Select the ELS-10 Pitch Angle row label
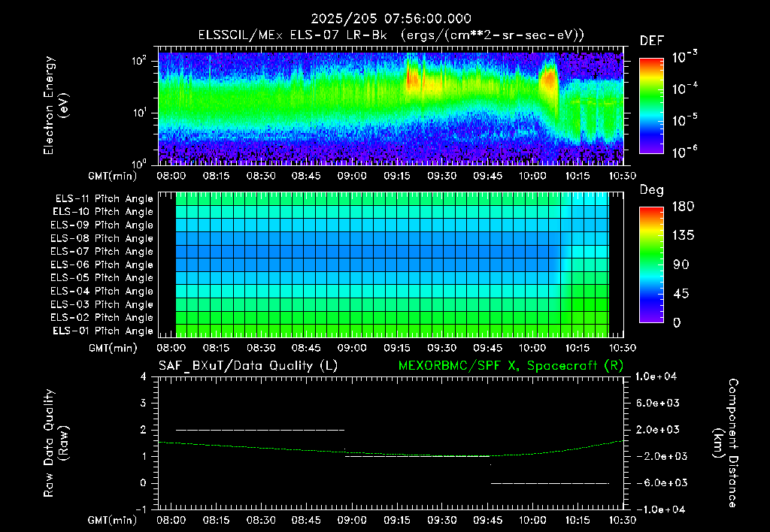 pos(103,212)
